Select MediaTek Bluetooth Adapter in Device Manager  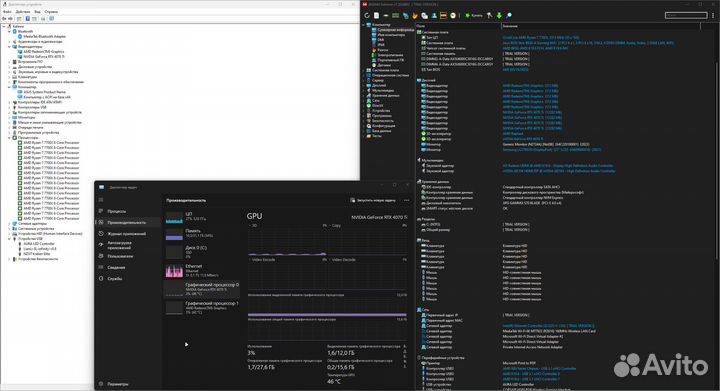45,36
